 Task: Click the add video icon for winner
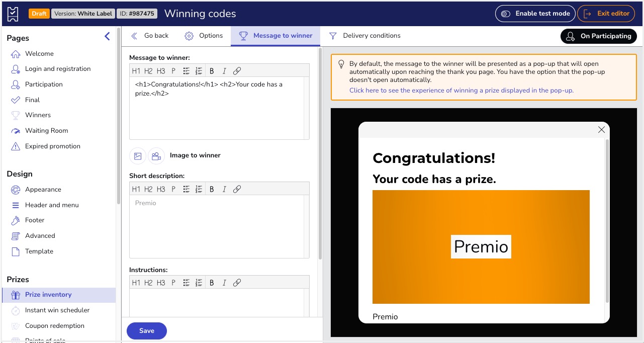[x=156, y=156]
